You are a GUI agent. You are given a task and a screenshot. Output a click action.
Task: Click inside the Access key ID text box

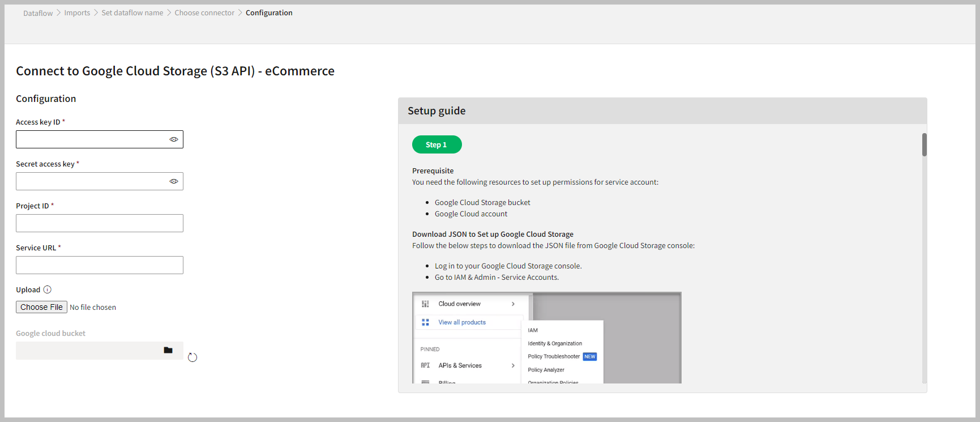(x=91, y=139)
